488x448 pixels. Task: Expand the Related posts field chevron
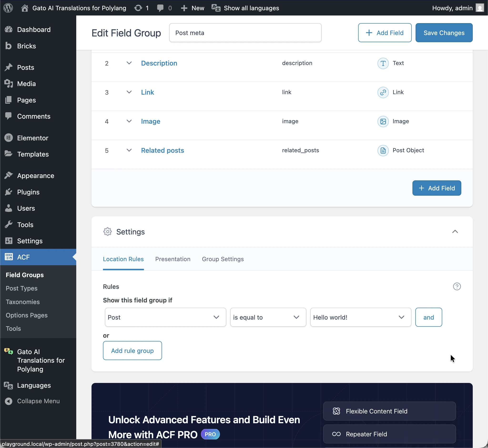(129, 150)
